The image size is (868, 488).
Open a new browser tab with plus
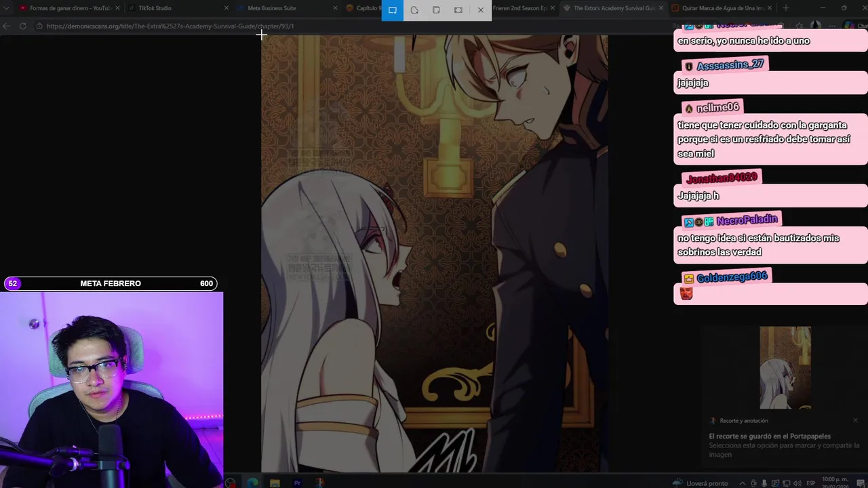click(785, 8)
